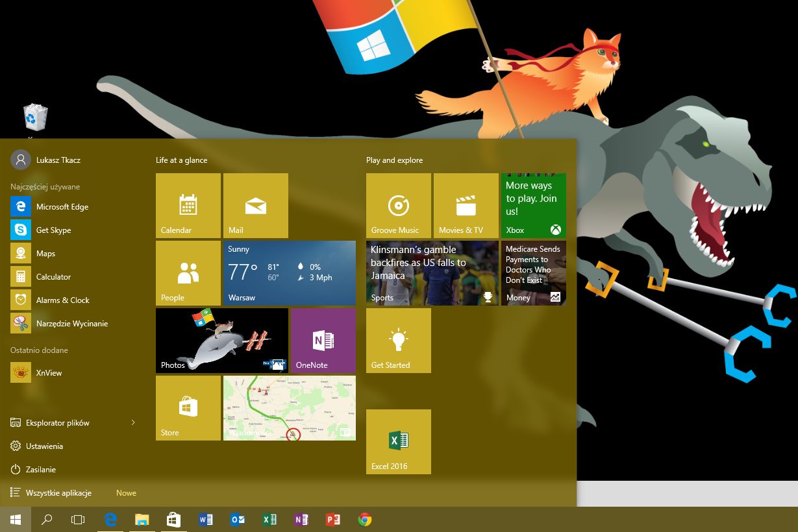Click the Life at a glance group title
This screenshot has height=532, width=798.
(x=182, y=160)
